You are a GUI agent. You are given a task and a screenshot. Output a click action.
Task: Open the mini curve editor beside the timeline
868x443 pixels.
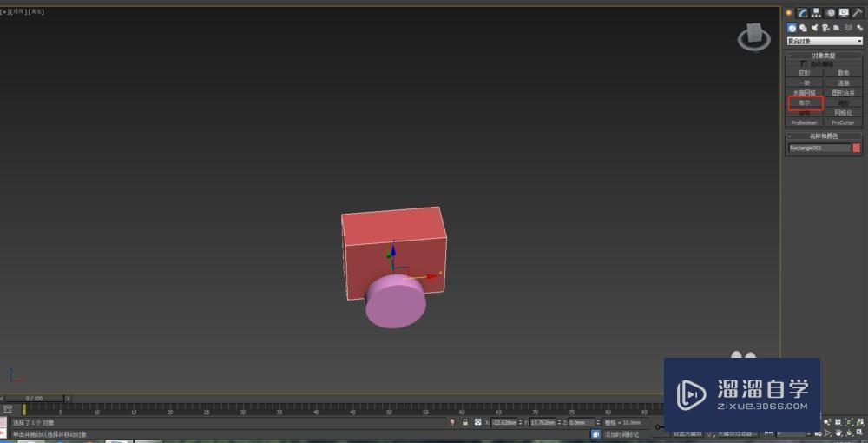(8, 409)
